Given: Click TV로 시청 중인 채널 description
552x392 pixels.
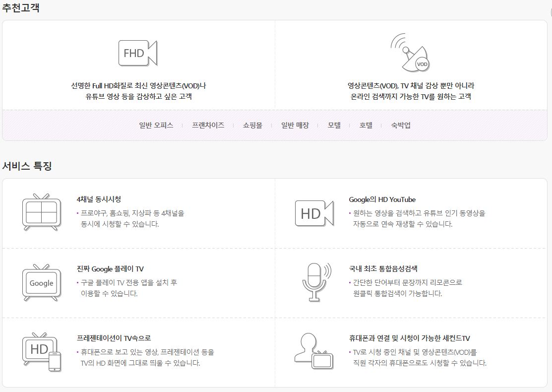Looking at the screenshot, I should [415, 352].
